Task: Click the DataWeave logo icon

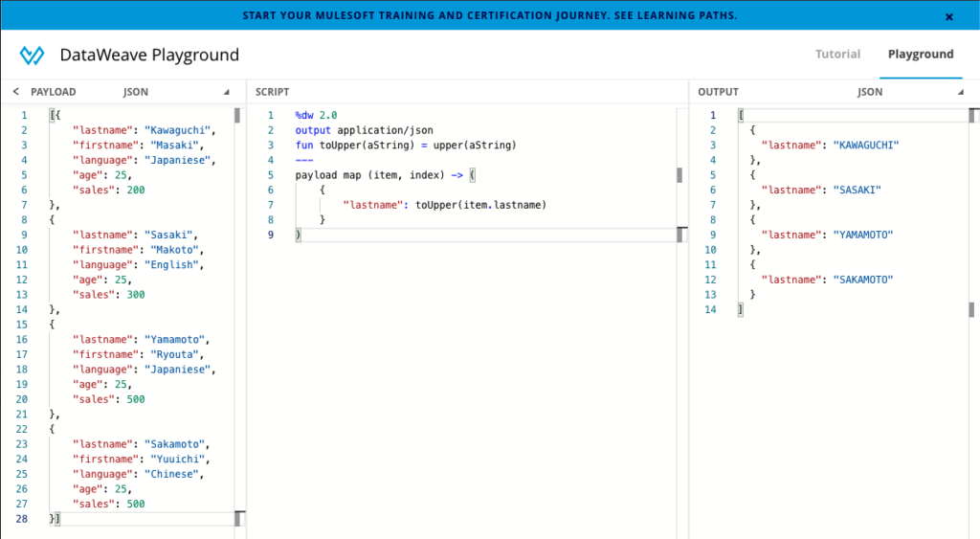Action: click(x=32, y=55)
